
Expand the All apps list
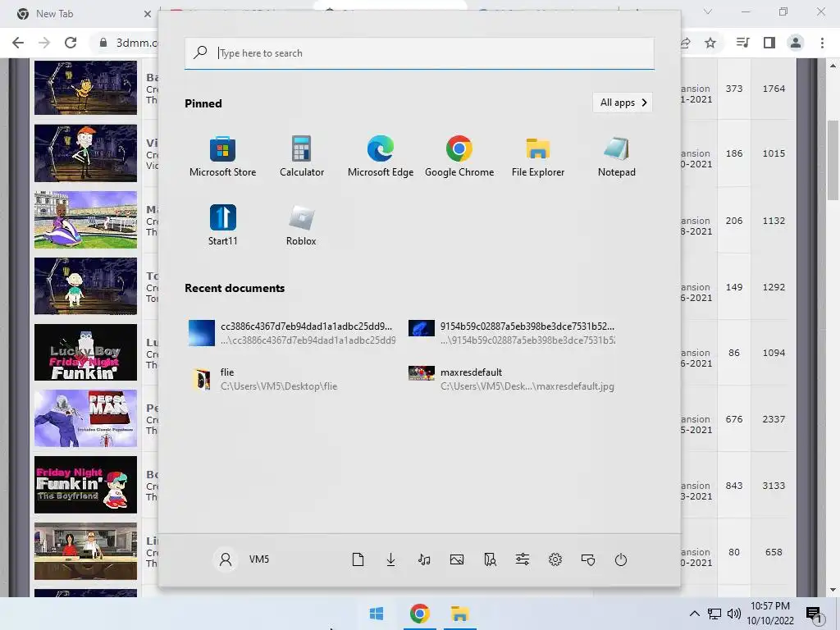point(623,103)
